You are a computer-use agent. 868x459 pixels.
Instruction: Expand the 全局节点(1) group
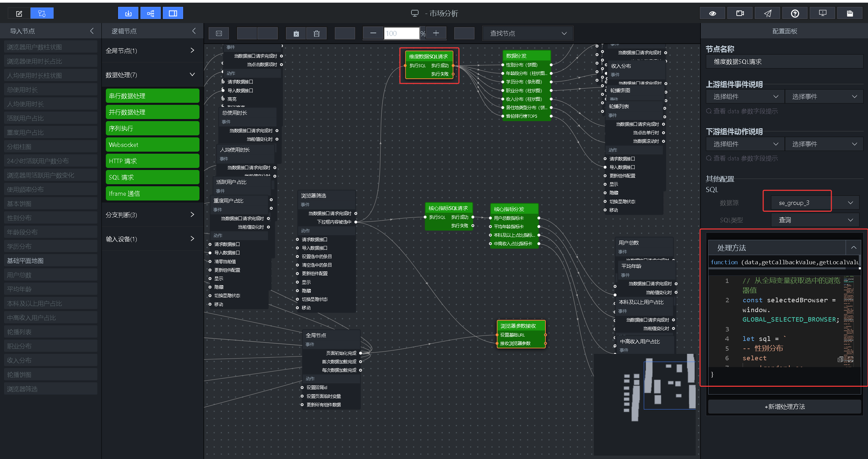coord(152,51)
